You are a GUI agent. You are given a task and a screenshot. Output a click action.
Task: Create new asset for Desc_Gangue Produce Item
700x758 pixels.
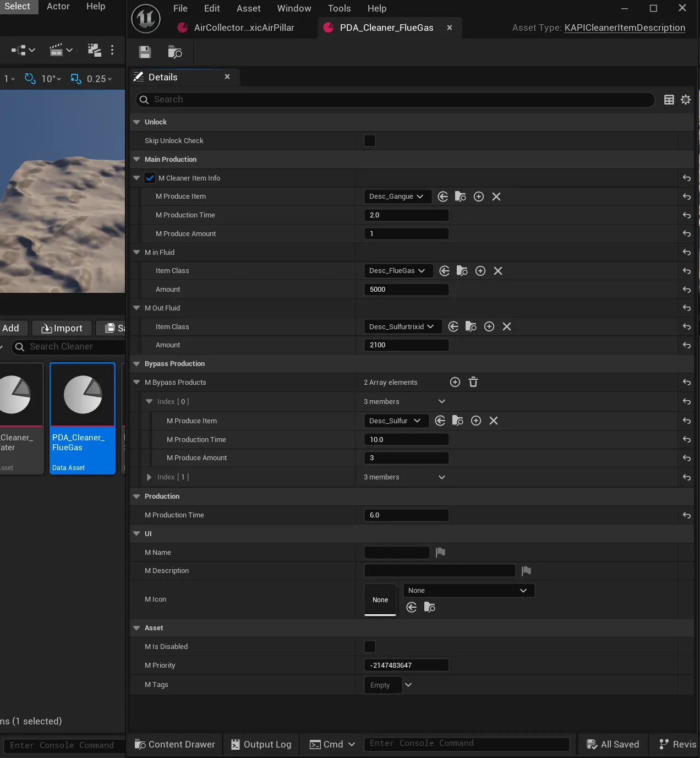(x=479, y=197)
